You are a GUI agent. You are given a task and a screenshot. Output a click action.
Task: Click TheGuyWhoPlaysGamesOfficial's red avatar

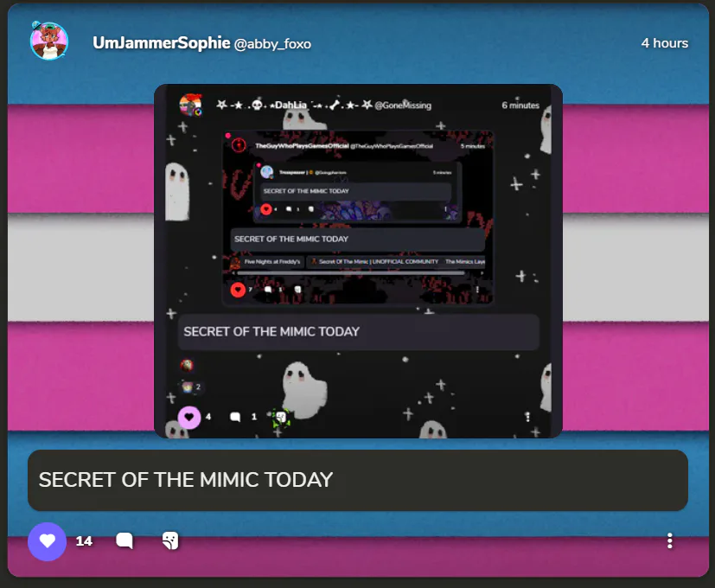point(239,145)
